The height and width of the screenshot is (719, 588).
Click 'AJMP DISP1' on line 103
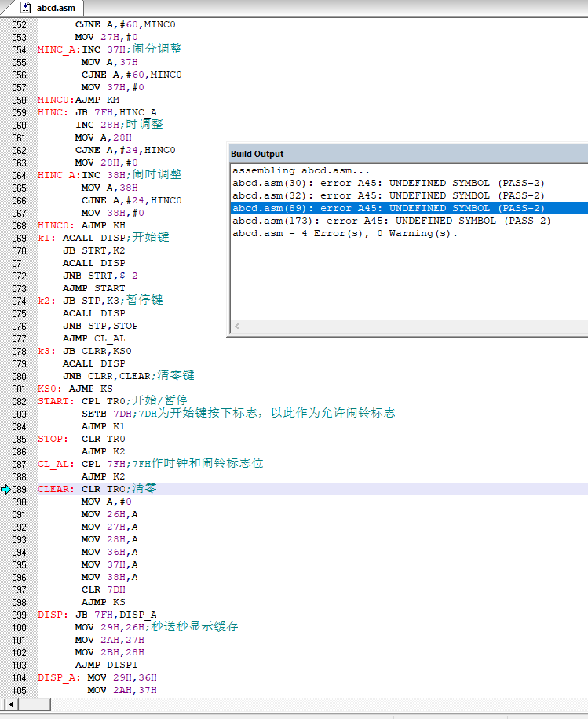point(107,665)
